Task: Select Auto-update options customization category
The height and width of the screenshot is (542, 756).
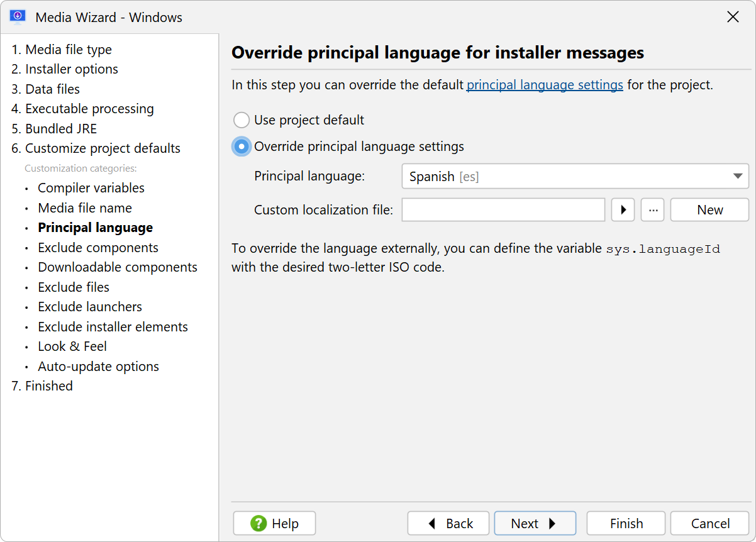Action: coord(99,367)
